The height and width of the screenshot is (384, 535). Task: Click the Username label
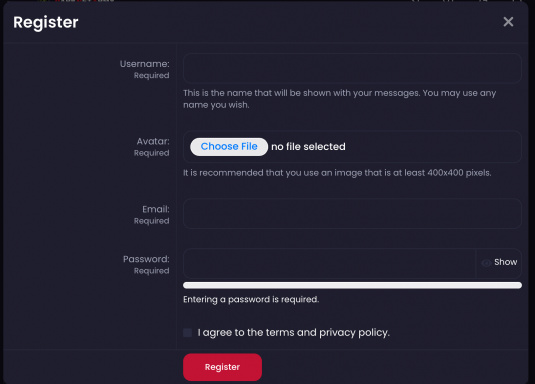(145, 64)
